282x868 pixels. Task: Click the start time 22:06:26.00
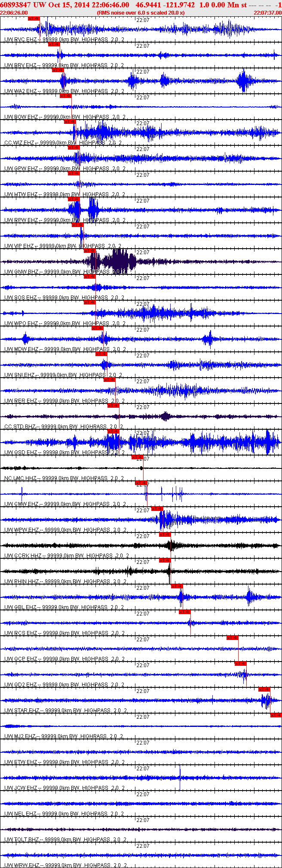tap(14, 13)
